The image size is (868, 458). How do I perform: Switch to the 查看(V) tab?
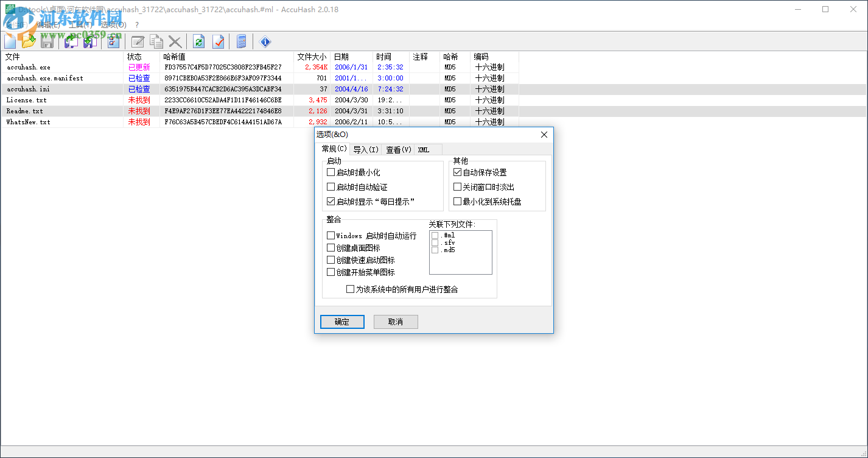[x=399, y=150]
